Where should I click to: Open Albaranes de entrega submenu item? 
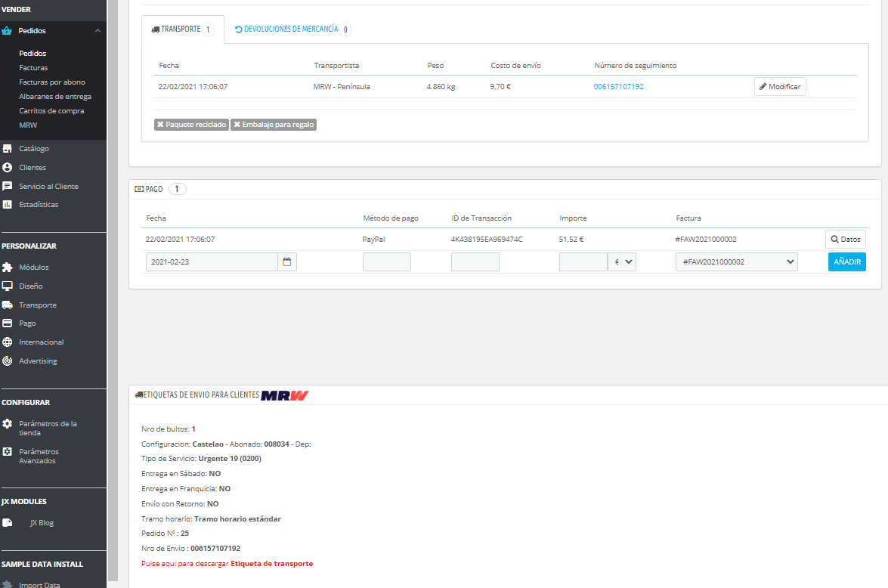point(55,96)
